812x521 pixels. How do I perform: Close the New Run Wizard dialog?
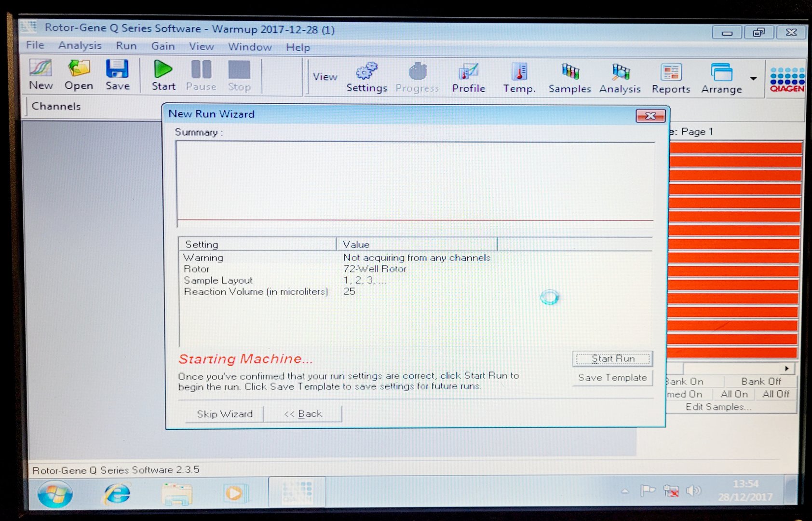coord(650,116)
